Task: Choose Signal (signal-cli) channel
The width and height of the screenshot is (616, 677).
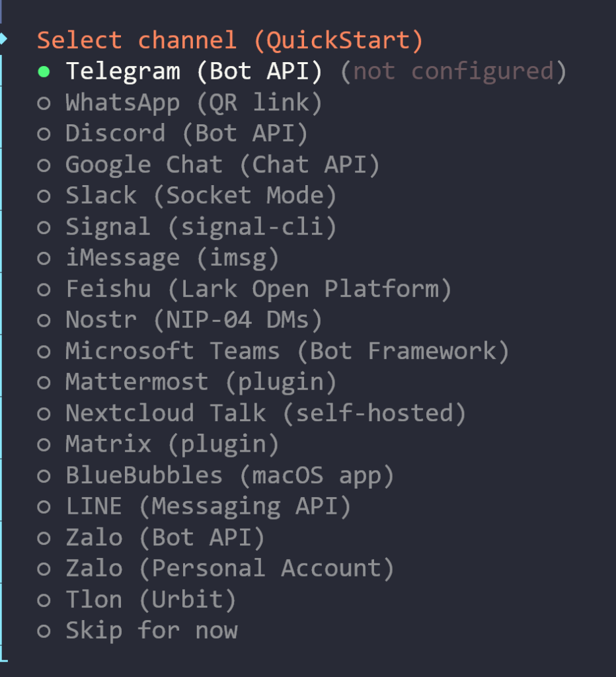Action: click(x=201, y=227)
